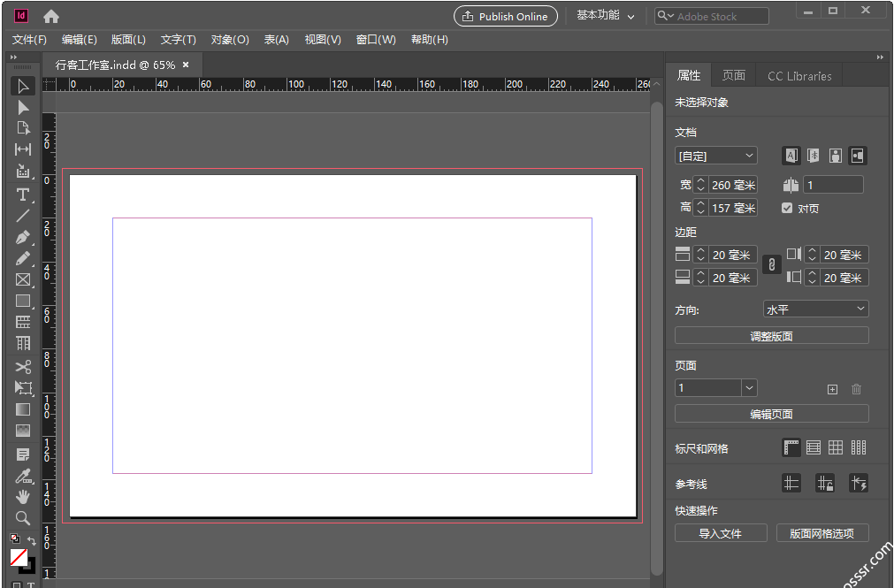Viewport: 894px width, 588px height.
Task: Select the Pen tool
Action: [x=23, y=237]
